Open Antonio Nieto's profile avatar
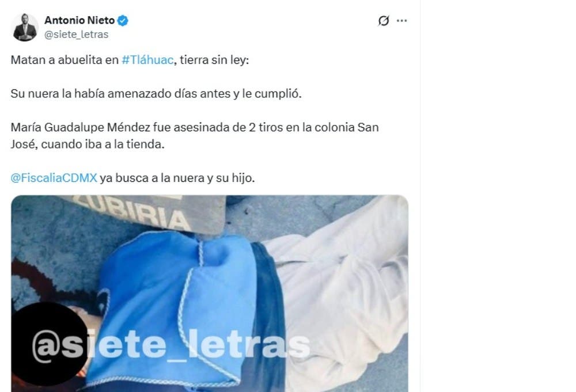The width and height of the screenshot is (576, 392). pyautogui.click(x=25, y=28)
